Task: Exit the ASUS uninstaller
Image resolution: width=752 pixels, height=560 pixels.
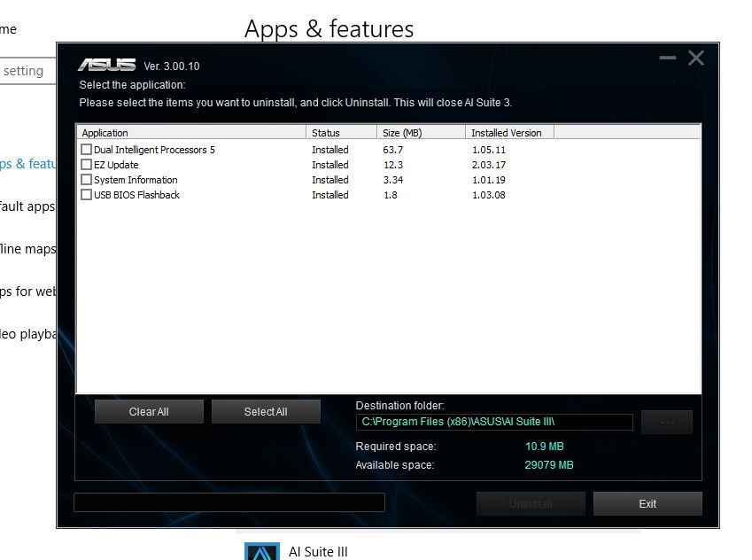Action: (647, 504)
